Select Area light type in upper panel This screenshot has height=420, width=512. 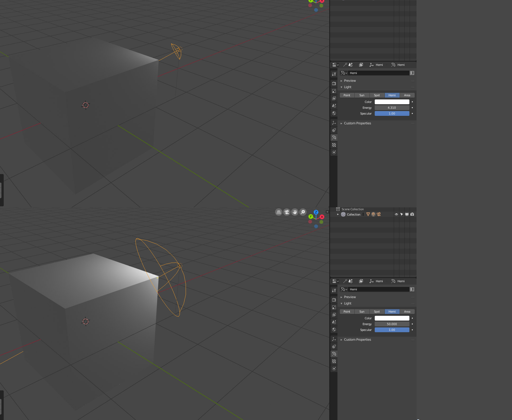click(407, 95)
